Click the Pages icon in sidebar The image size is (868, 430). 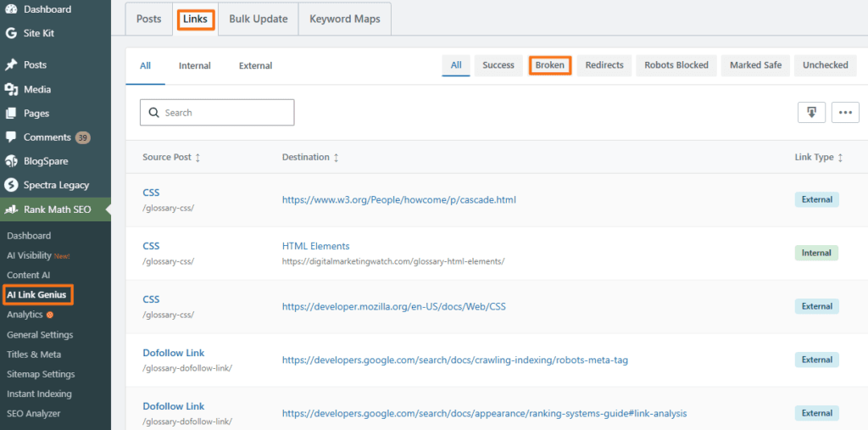11,113
